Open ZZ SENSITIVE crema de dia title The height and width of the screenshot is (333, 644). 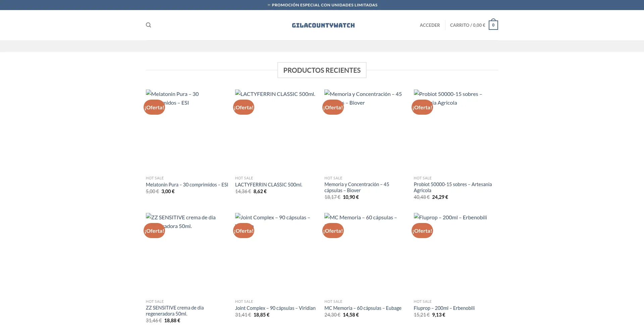click(x=174, y=311)
